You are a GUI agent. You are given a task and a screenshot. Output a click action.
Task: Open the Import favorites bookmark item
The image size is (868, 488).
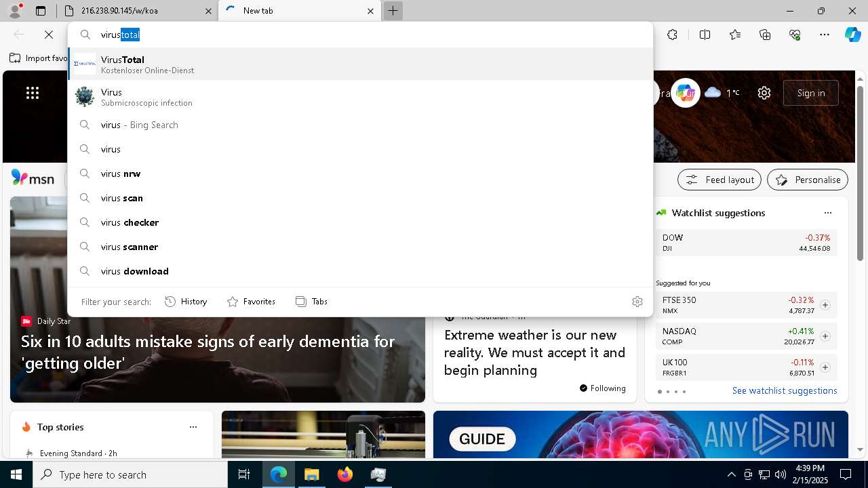(x=38, y=58)
